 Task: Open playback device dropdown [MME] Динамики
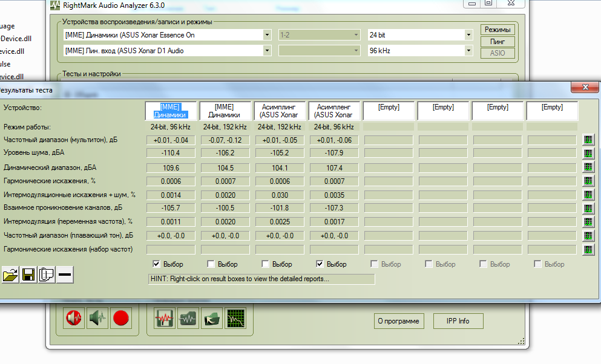(267, 35)
